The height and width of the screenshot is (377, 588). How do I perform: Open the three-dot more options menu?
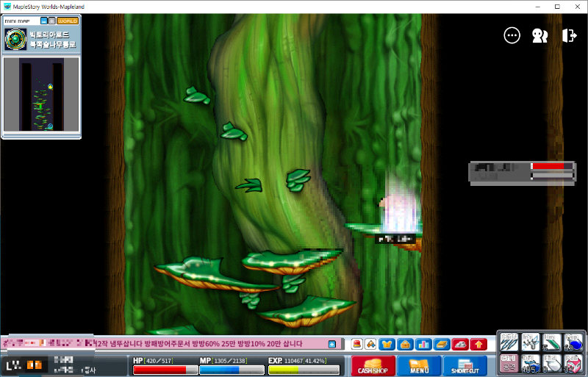pyautogui.click(x=512, y=35)
